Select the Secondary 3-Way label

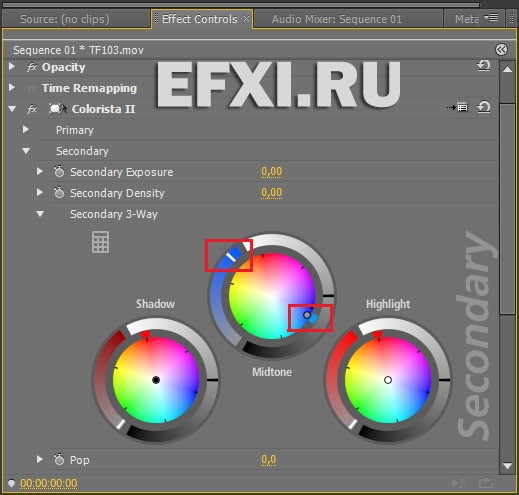tap(114, 214)
